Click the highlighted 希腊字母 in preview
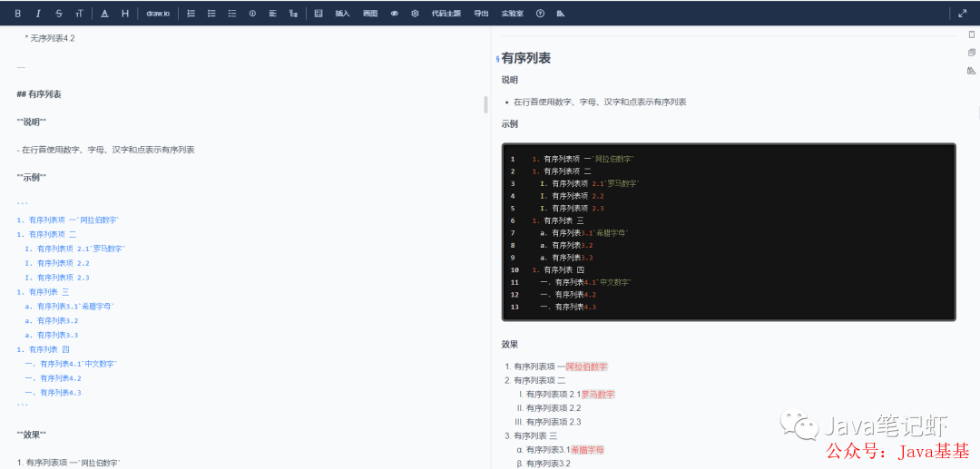The height and width of the screenshot is (469, 980). tap(587, 450)
